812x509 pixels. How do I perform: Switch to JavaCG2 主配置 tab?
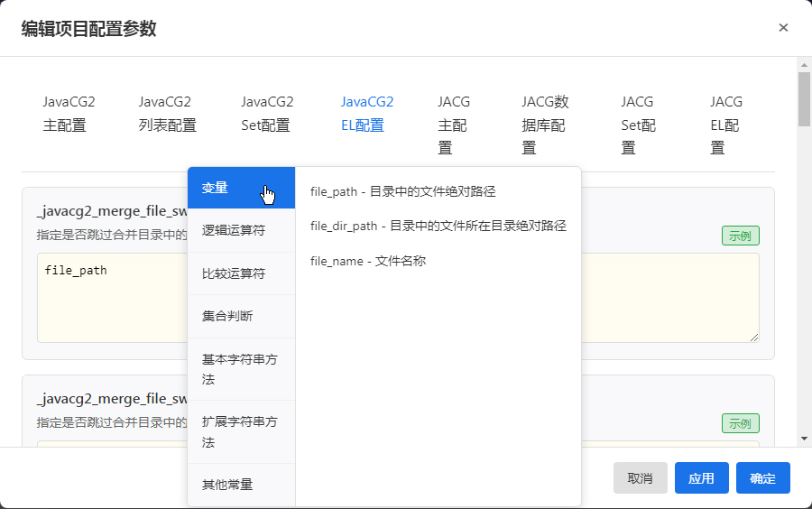point(69,114)
